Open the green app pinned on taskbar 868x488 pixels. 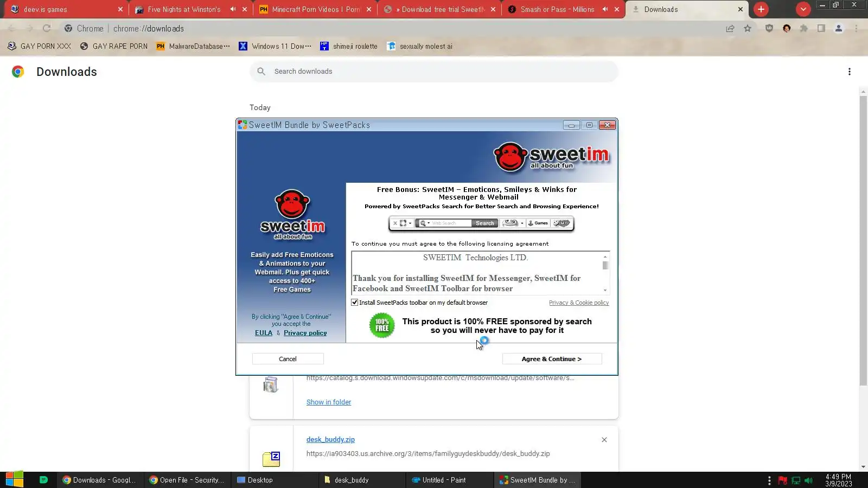[44, 480]
